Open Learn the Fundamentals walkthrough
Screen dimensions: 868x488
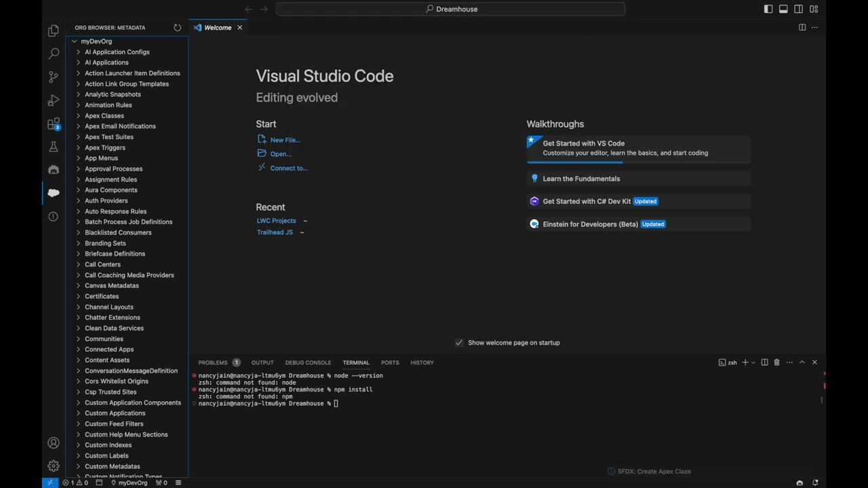pos(638,179)
